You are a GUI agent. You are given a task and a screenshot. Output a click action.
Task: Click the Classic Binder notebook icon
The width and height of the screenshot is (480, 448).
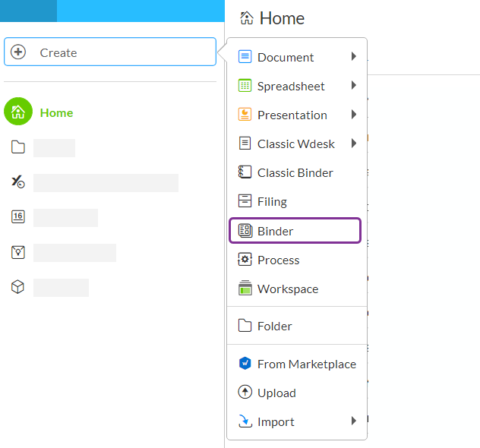[245, 172]
